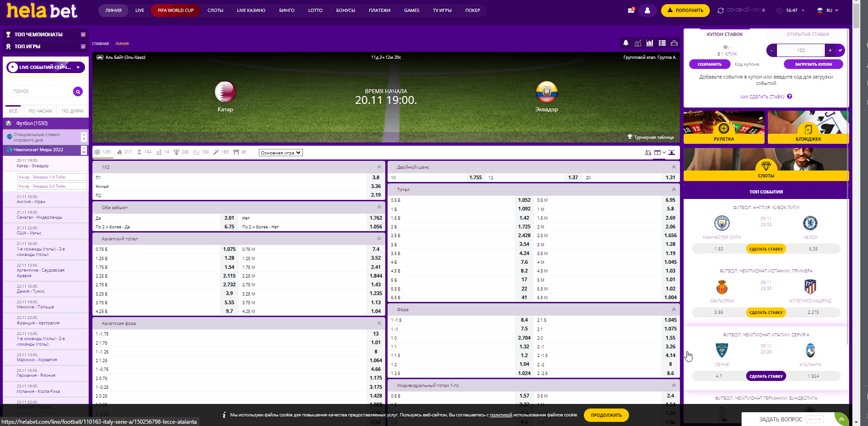Confirm the stake amount with the checkmark

coord(840,50)
